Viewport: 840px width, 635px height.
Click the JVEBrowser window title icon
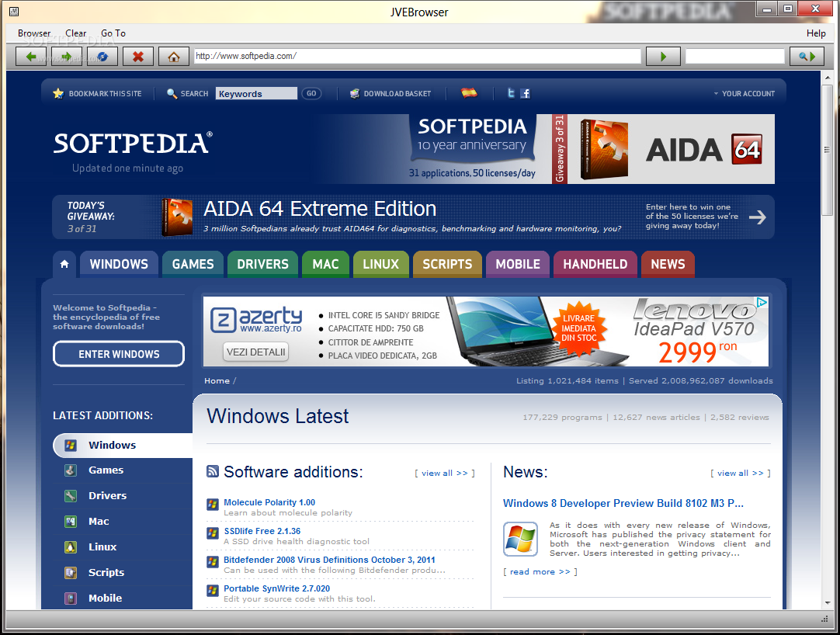click(13, 11)
